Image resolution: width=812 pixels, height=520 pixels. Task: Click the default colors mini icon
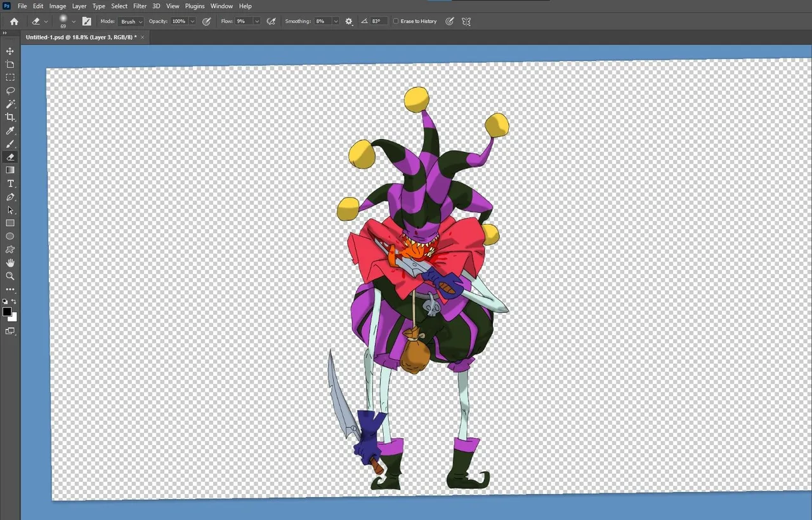[x=5, y=302]
